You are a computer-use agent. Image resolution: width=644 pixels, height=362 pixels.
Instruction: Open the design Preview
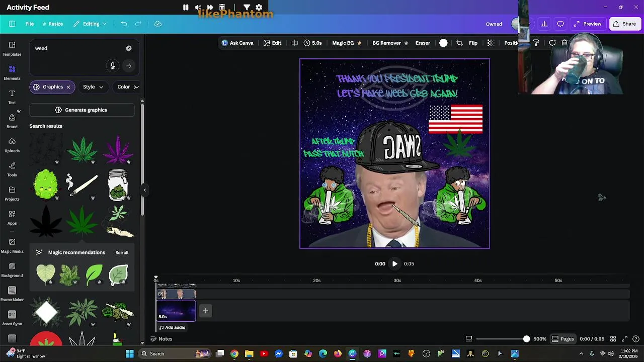588,24
